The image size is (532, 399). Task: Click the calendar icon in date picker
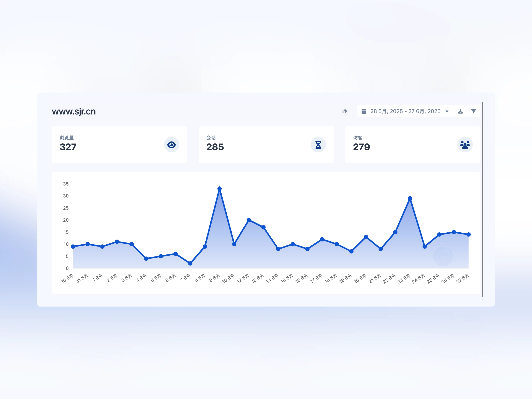tap(364, 111)
